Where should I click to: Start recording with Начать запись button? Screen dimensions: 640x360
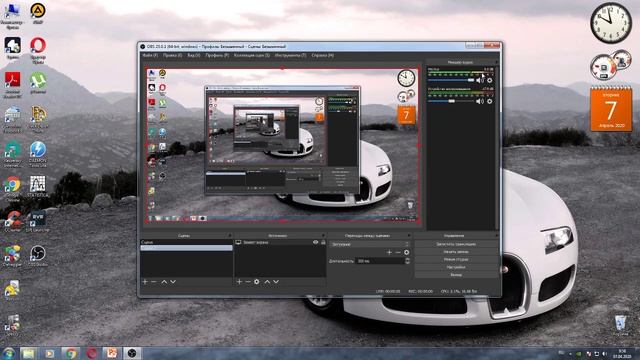point(456,252)
